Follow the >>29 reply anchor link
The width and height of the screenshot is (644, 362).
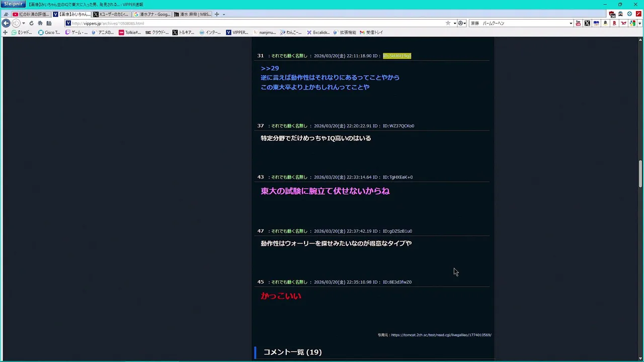click(270, 68)
